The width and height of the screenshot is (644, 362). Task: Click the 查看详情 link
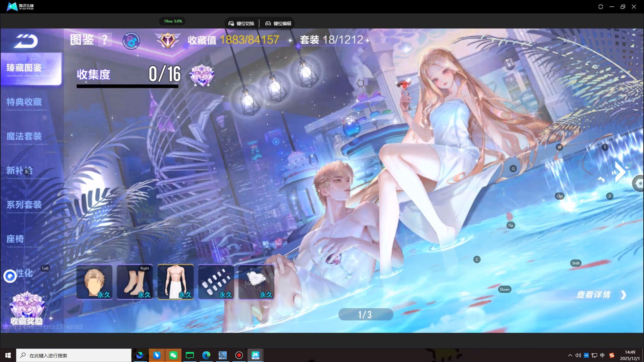coord(593,294)
